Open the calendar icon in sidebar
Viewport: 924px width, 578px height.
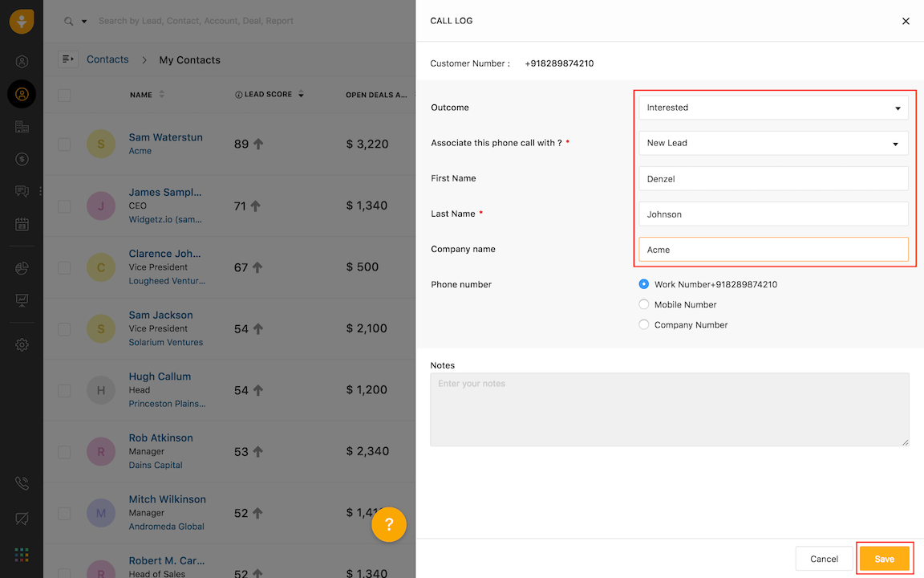click(22, 224)
